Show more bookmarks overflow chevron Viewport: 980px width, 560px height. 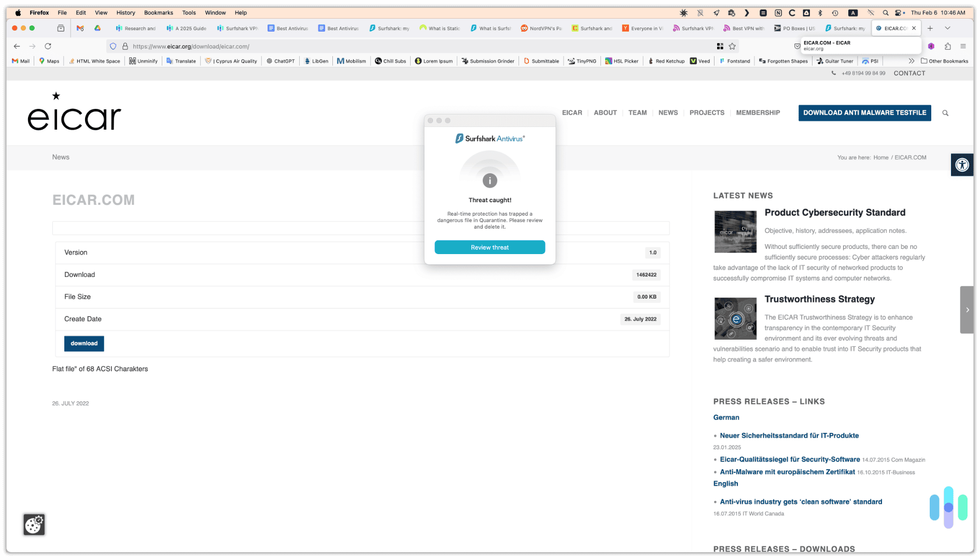911,61
